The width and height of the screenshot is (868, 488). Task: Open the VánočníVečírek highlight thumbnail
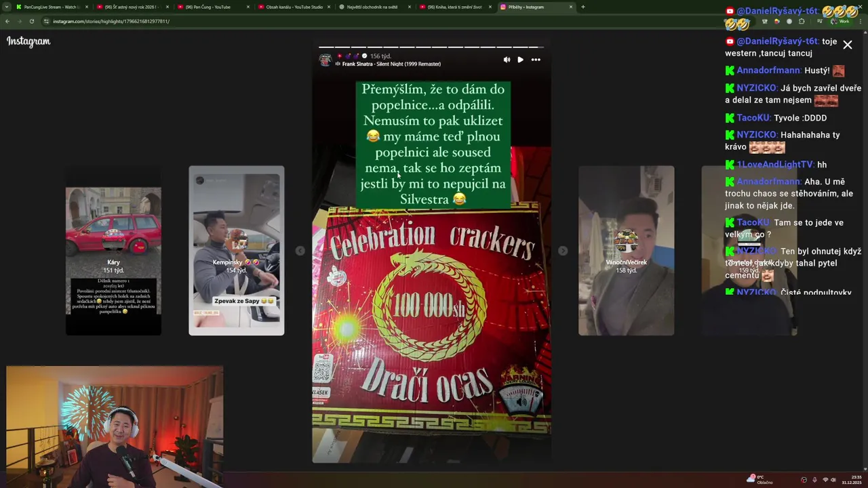[626, 251]
